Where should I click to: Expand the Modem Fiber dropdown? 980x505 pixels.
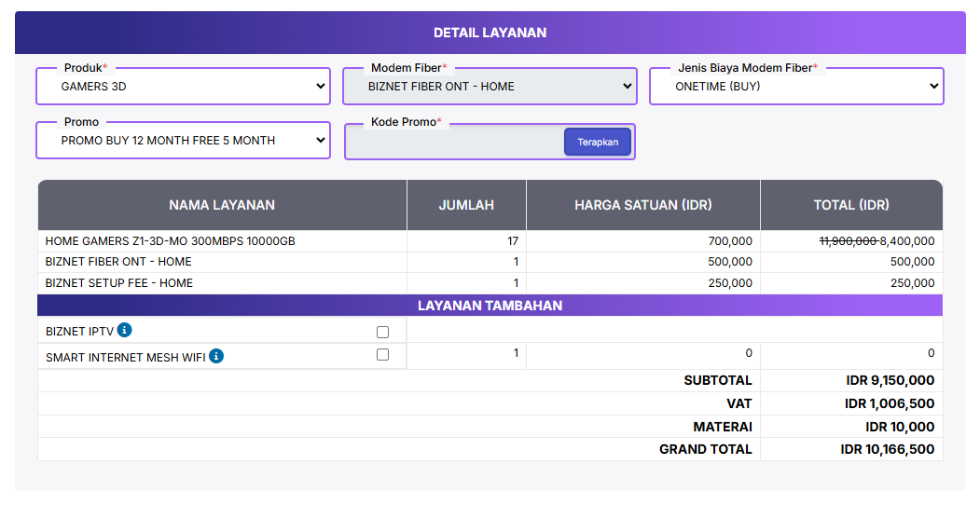(490, 86)
